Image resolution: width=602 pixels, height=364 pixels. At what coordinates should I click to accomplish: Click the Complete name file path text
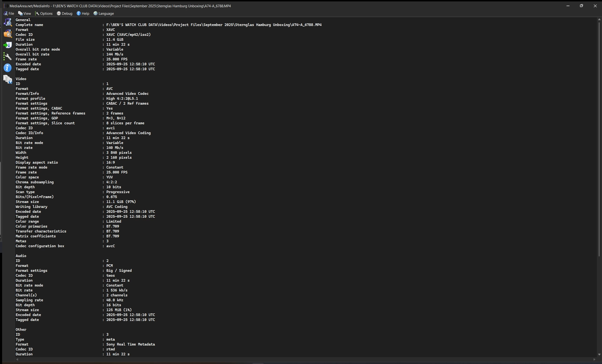point(214,25)
